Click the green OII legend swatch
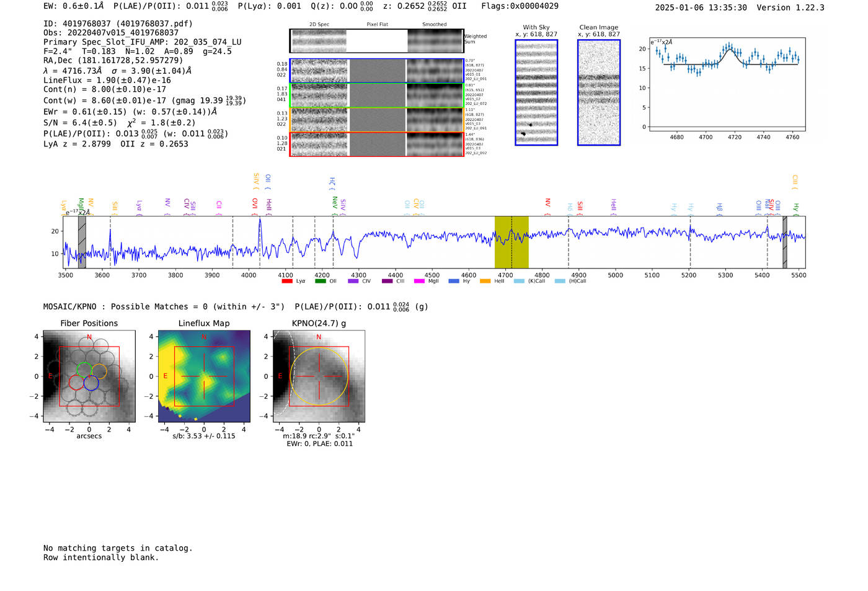The image size is (868, 591). [321, 281]
